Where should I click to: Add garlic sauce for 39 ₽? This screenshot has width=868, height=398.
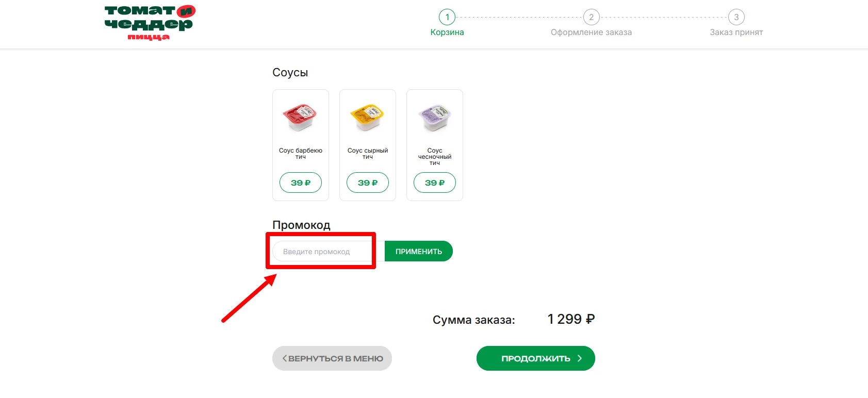[434, 183]
